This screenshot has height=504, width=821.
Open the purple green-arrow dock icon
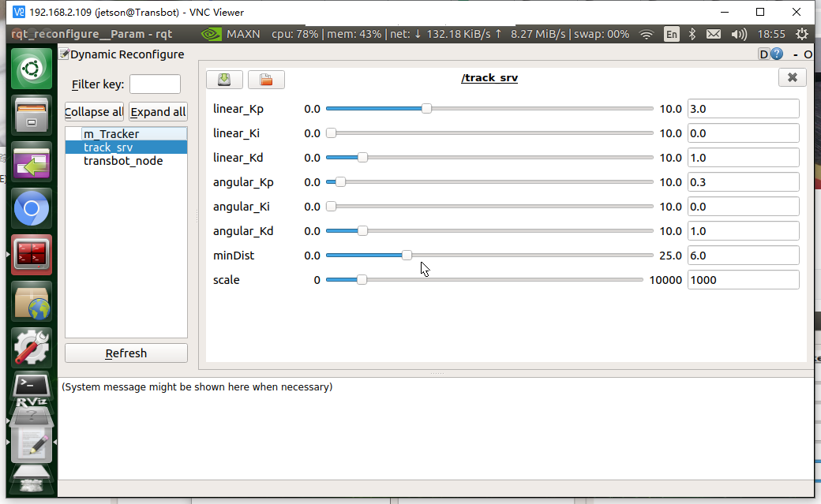click(x=32, y=162)
